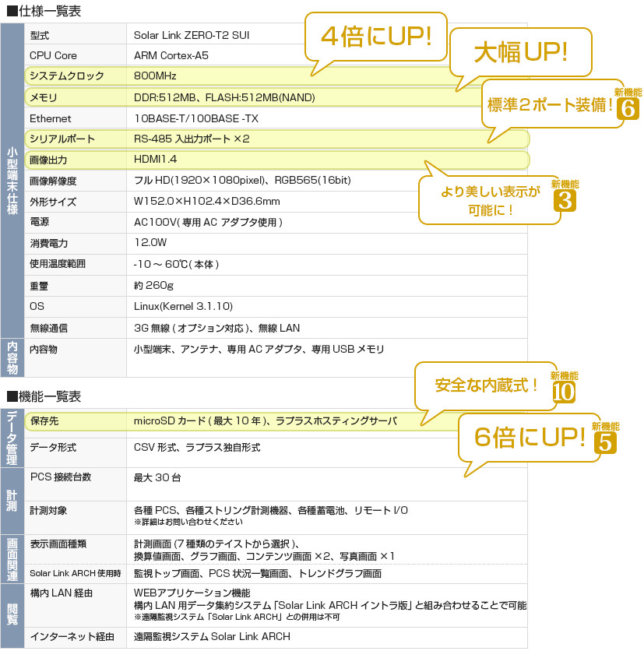
Task: Click the -10～60℃(本体) value
Action: pyautogui.click(x=176, y=264)
